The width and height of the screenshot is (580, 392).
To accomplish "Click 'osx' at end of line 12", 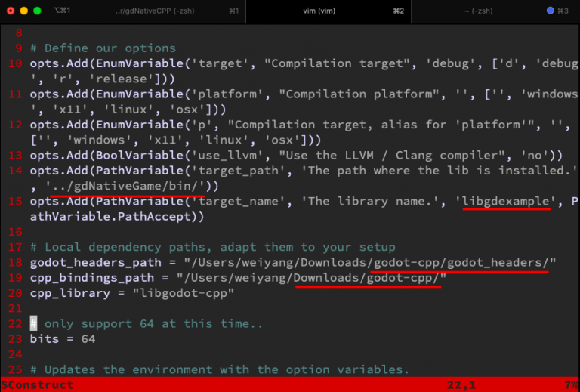I will click(282, 140).
